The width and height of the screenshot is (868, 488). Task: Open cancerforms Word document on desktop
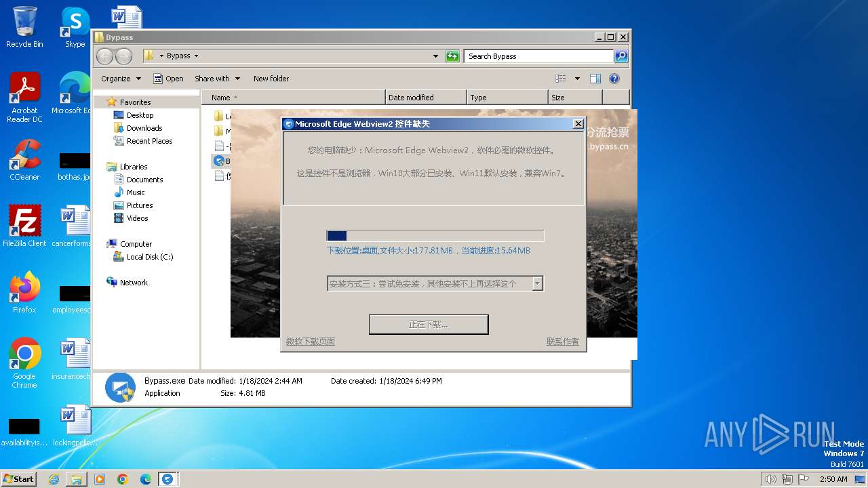(73, 226)
